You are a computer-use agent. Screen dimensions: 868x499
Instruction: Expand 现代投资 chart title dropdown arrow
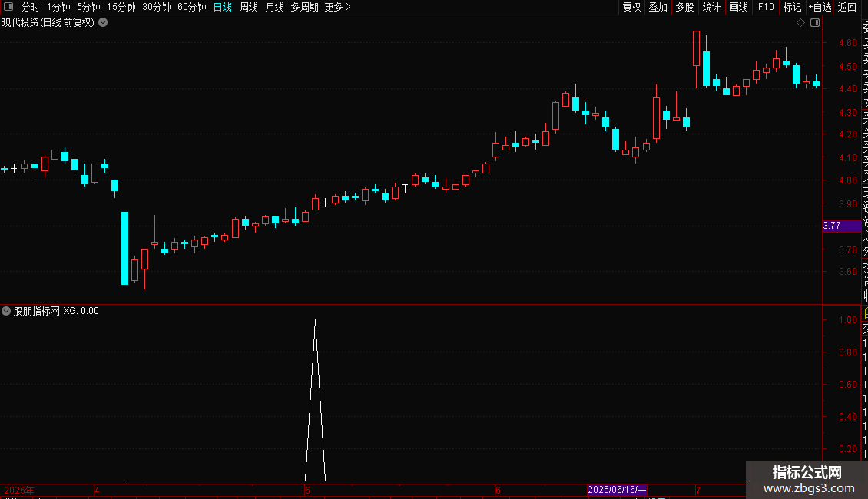point(103,23)
